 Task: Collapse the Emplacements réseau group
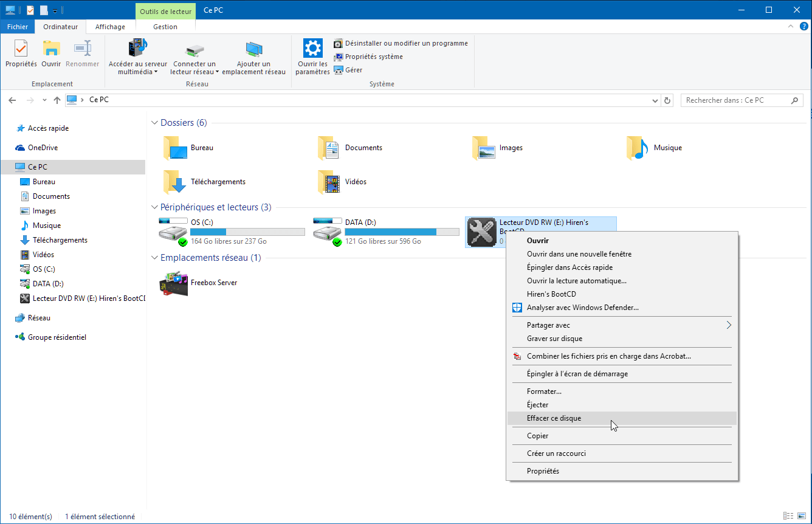pyautogui.click(x=154, y=258)
